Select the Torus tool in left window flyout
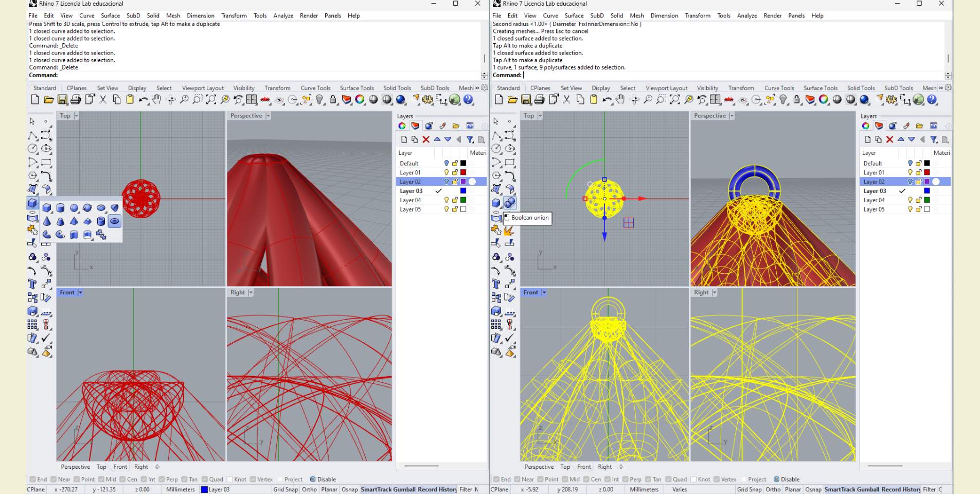 coord(114,221)
